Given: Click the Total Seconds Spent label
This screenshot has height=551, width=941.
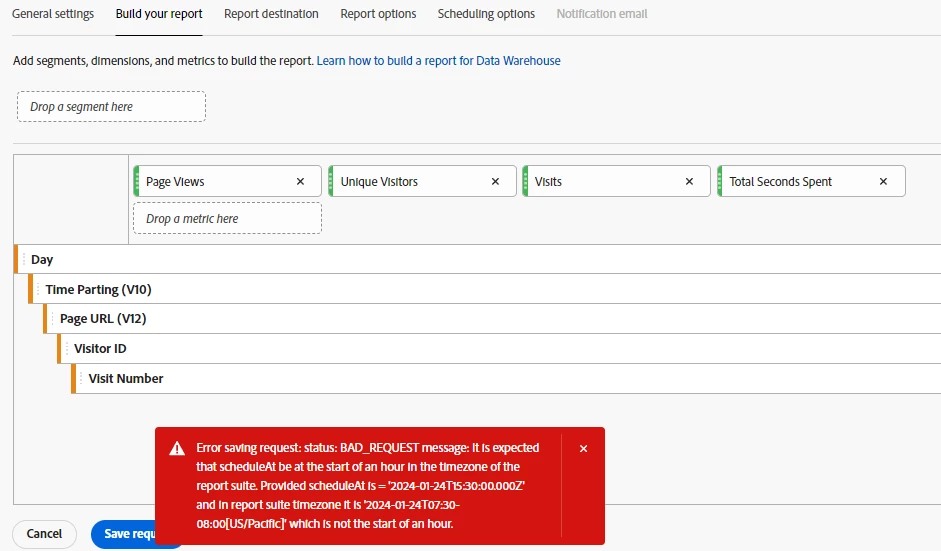Looking at the screenshot, I should pos(781,182).
